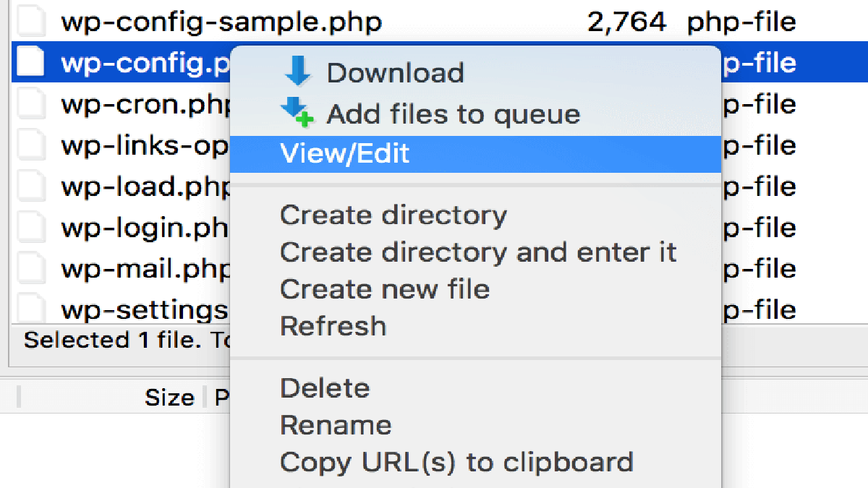This screenshot has height=488, width=868.
Task: Sort queue by Size column header
Action: pyautogui.click(x=170, y=398)
